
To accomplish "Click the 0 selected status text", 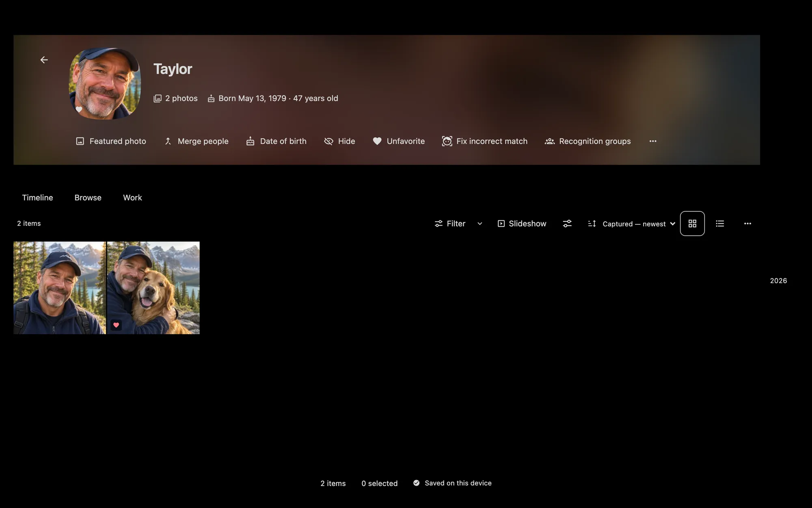I will pos(380,483).
